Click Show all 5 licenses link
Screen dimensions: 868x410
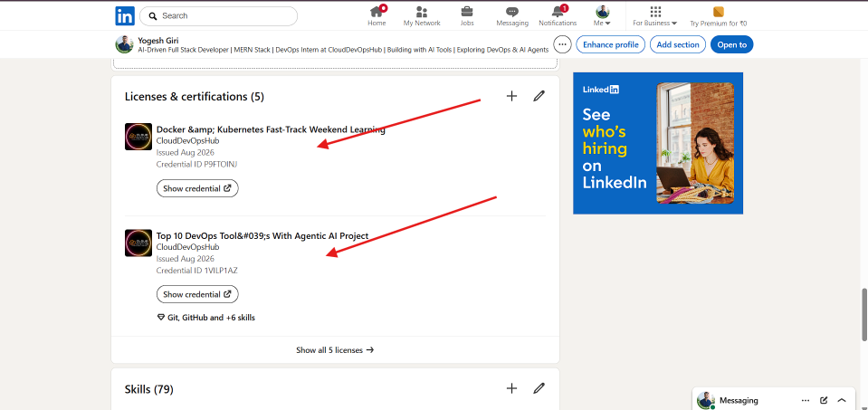tap(335, 349)
